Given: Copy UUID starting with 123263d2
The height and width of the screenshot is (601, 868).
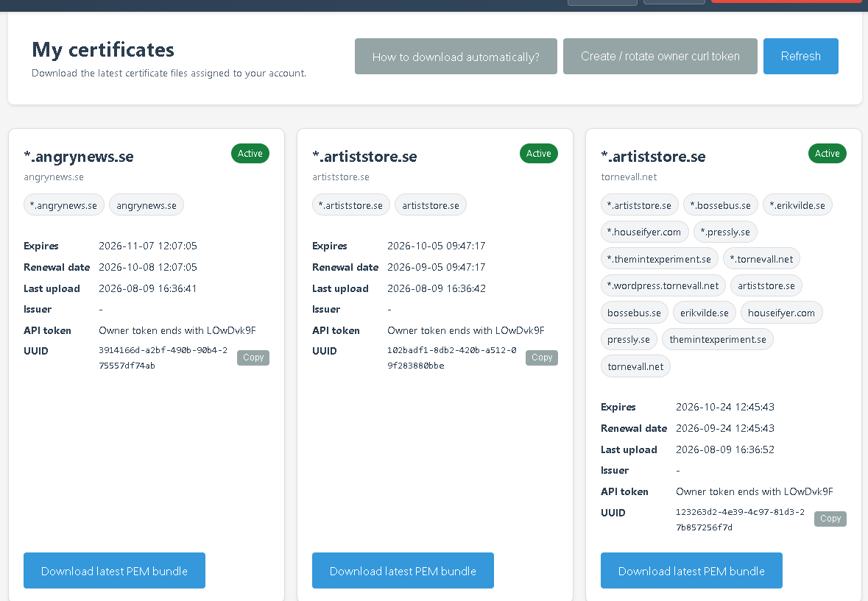Looking at the screenshot, I should click(830, 519).
